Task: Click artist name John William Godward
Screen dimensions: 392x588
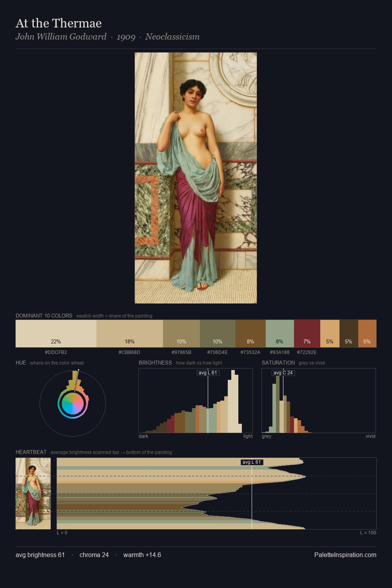Action: pos(61,37)
